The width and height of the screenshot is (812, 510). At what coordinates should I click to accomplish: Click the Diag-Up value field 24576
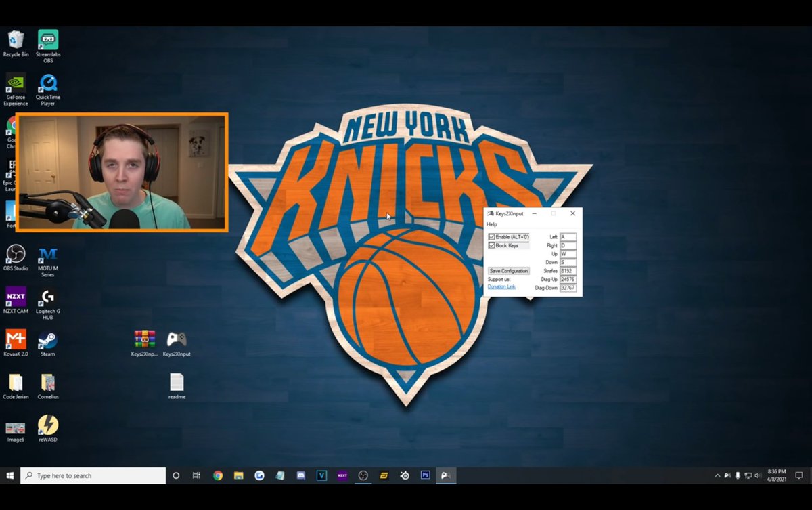tap(568, 279)
